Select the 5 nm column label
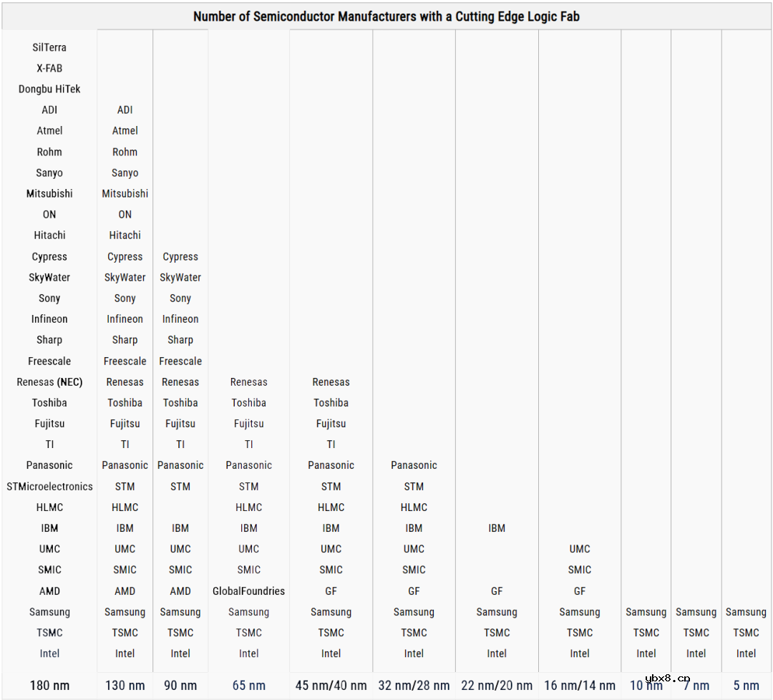This screenshot has width=773, height=700. click(746, 685)
